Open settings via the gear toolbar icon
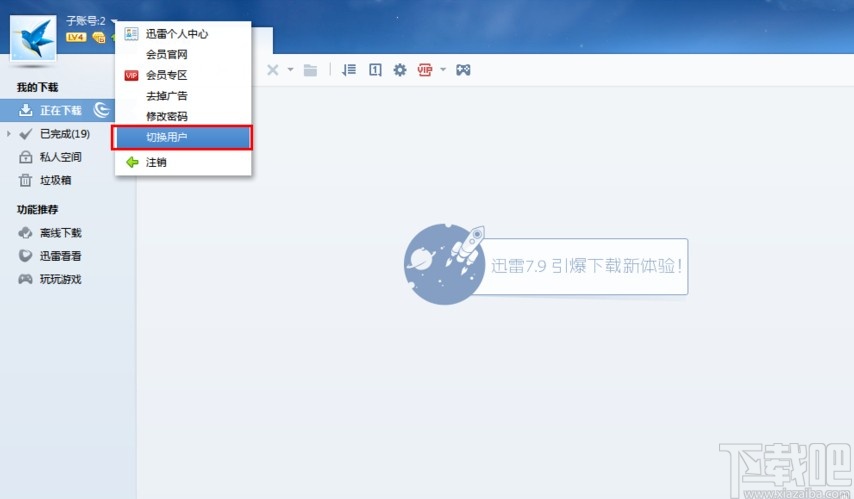 (x=400, y=70)
